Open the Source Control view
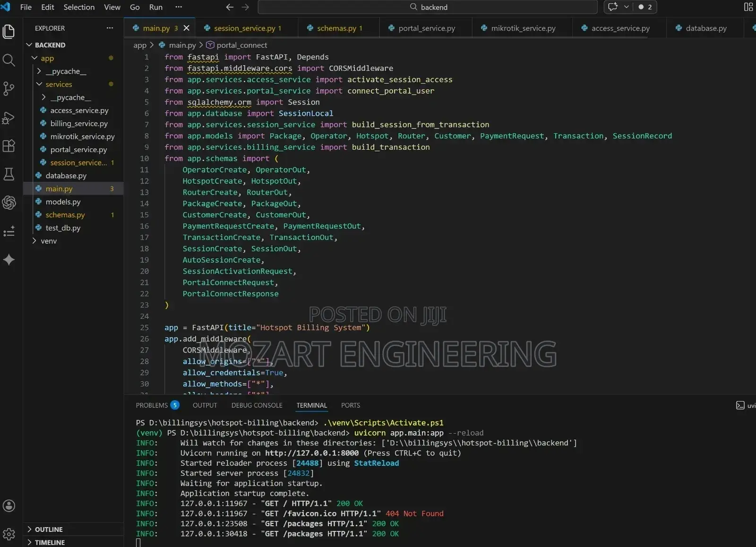 point(9,88)
